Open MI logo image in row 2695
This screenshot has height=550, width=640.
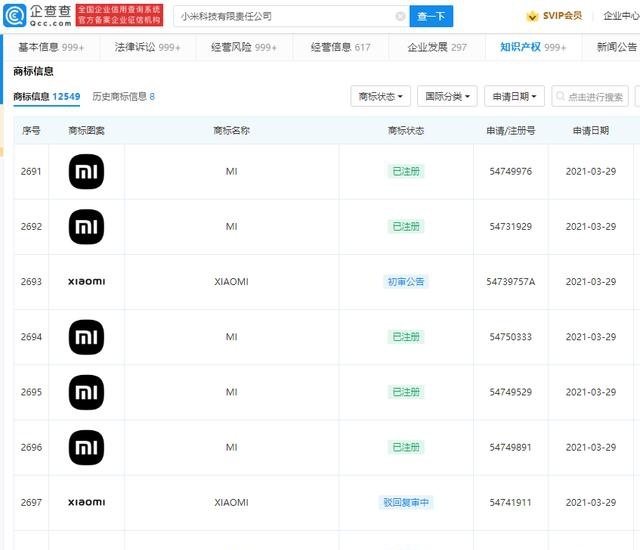(x=87, y=392)
